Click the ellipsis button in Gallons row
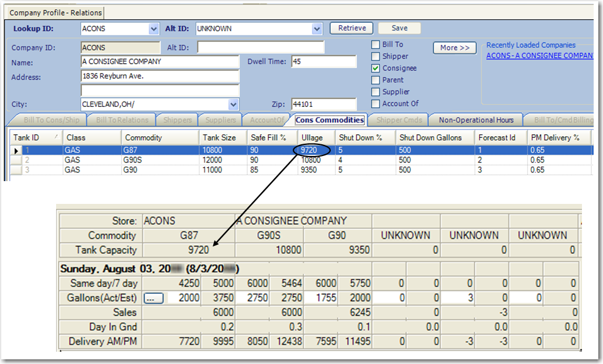 coord(153,297)
